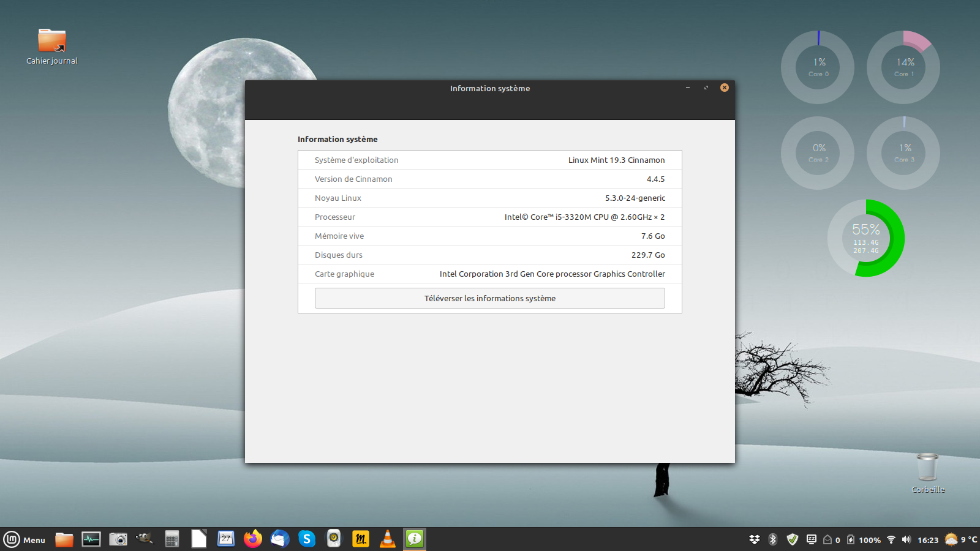Viewport: 980px width, 551px height.
Task: Open the Calculator launcher
Action: click(x=172, y=539)
